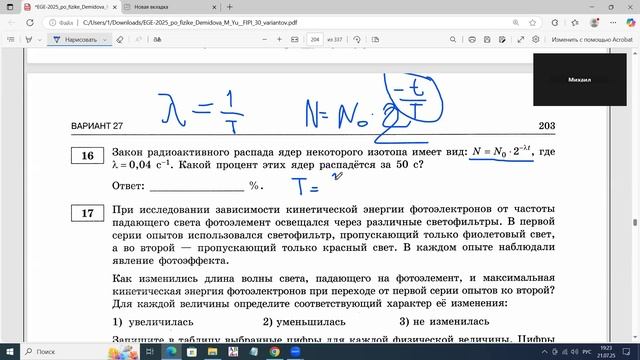The image size is (640, 360).
Task: Save the PDF document
Action: 487,40
